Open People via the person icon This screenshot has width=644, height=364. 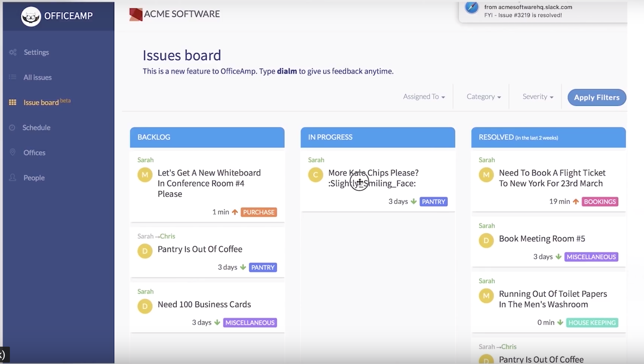pos(12,178)
